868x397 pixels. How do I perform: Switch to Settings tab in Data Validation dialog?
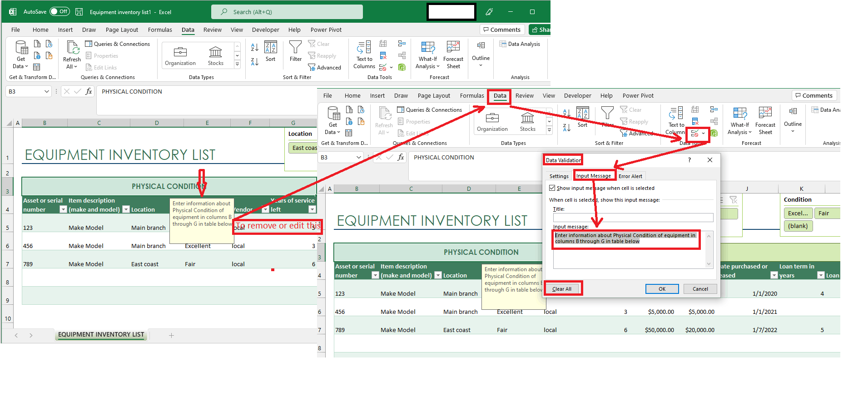point(559,176)
